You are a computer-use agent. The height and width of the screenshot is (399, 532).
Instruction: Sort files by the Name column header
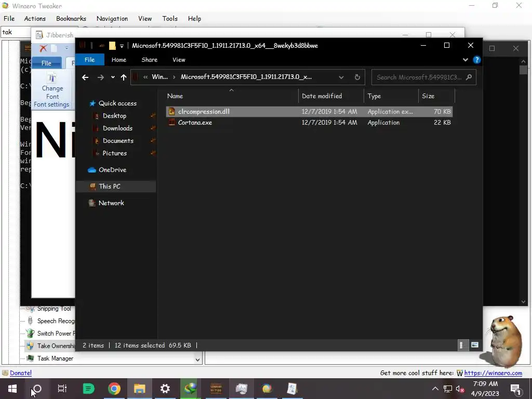232,96
